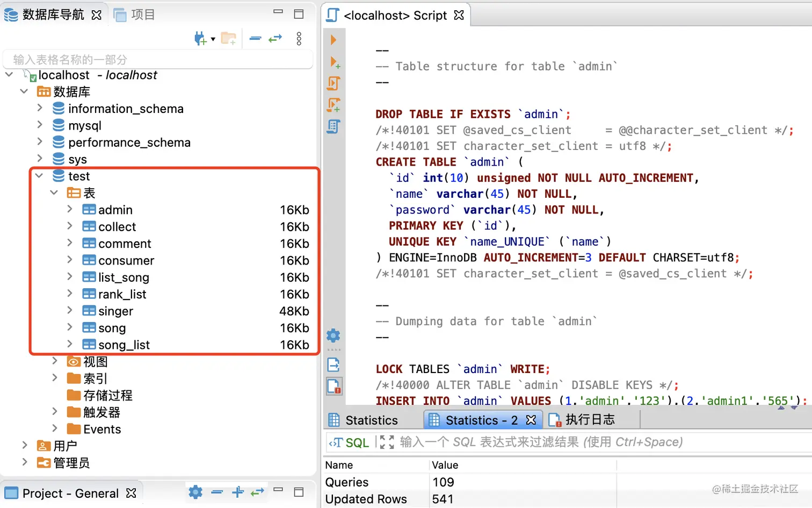Select the song_list table
812x508 pixels.
(124, 345)
